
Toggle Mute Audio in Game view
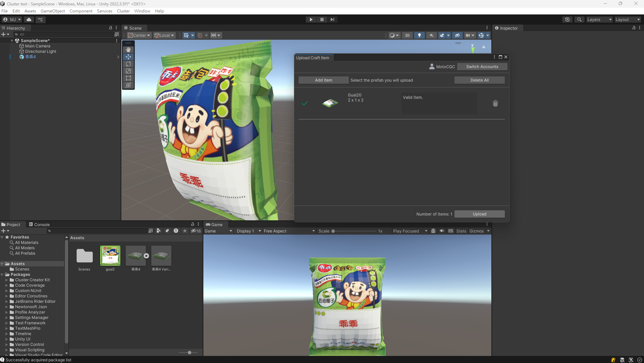tap(442, 231)
